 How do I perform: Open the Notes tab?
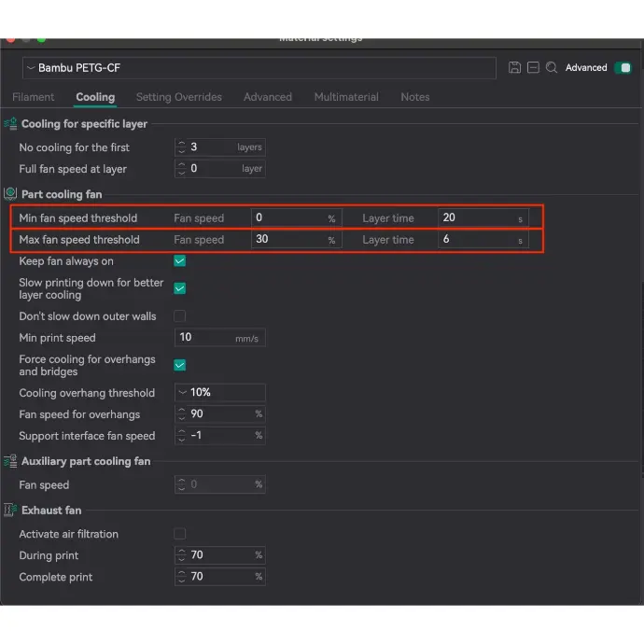tap(414, 97)
